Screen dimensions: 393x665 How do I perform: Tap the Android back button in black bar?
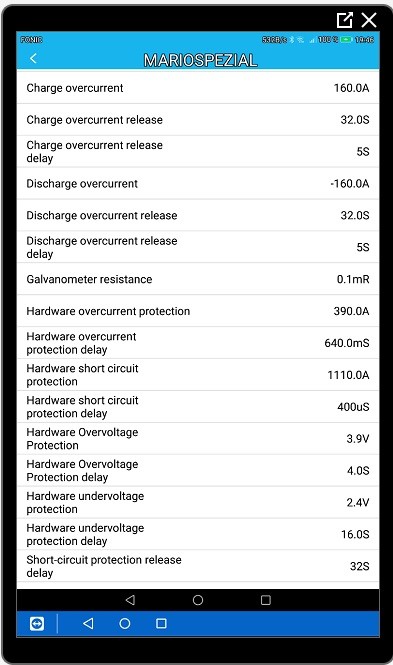[x=131, y=600]
